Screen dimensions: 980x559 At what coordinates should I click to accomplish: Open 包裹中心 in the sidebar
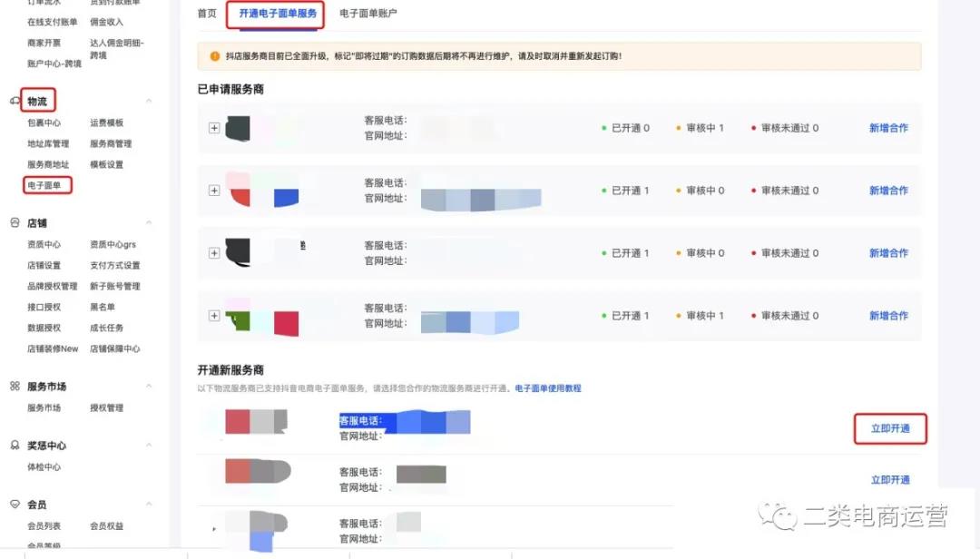click(x=44, y=123)
